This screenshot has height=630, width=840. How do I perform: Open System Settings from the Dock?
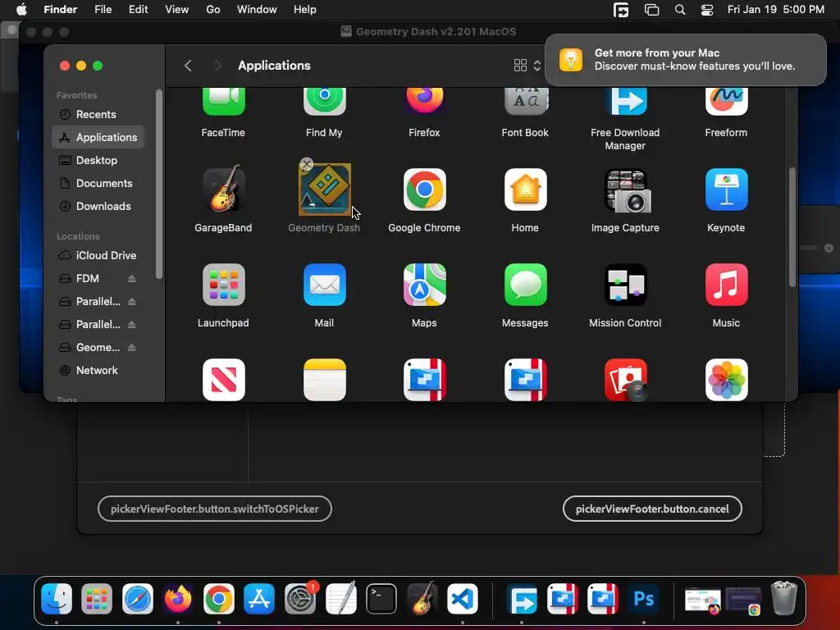300,599
